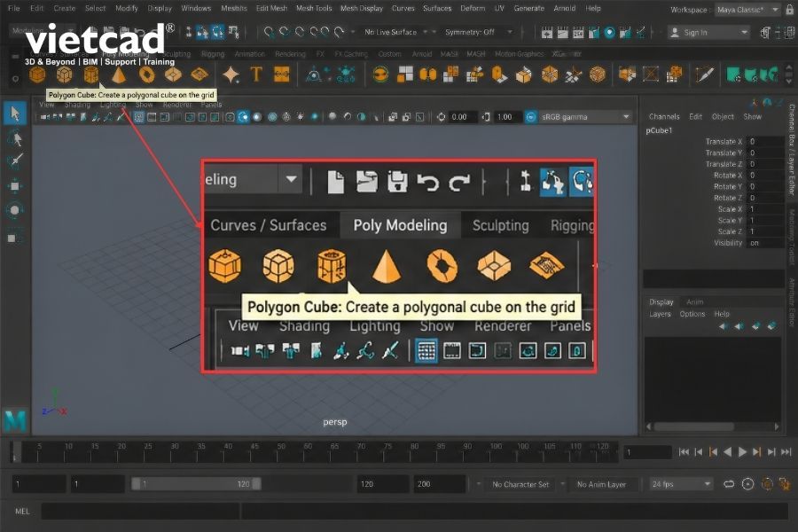The image size is (798, 532).
Task: Click the Multi-Cut knife shelf icon
Action: (705, 74)
